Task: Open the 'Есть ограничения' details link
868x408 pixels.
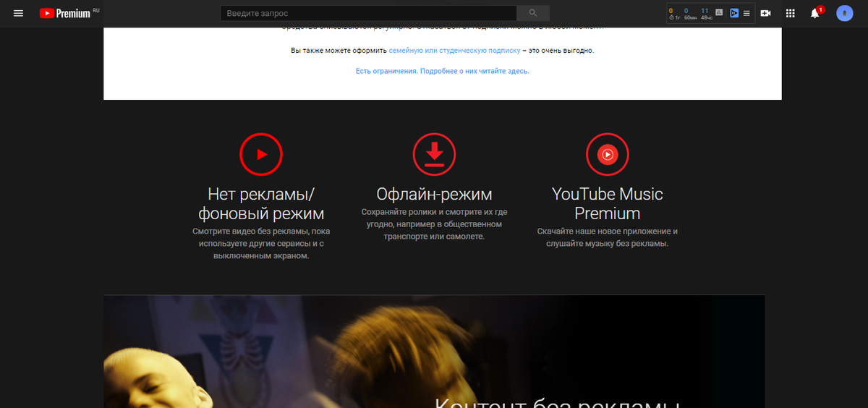Action: (x=443, y=71)
